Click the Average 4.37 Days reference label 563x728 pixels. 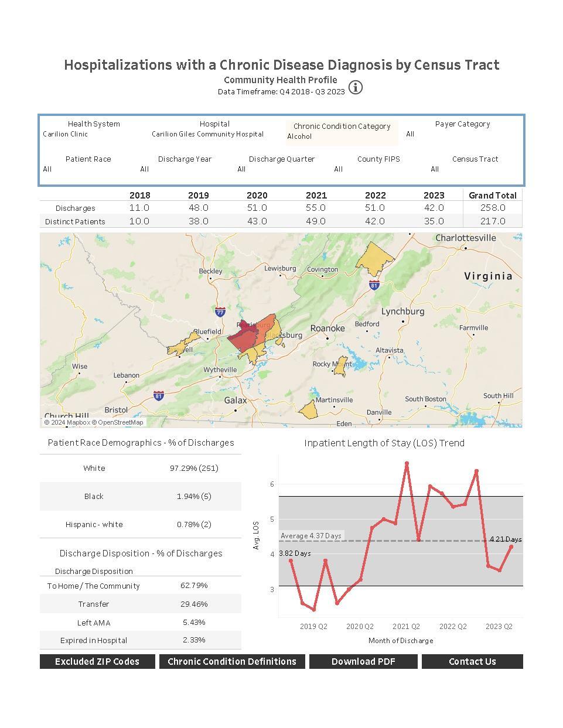(311, 536)
